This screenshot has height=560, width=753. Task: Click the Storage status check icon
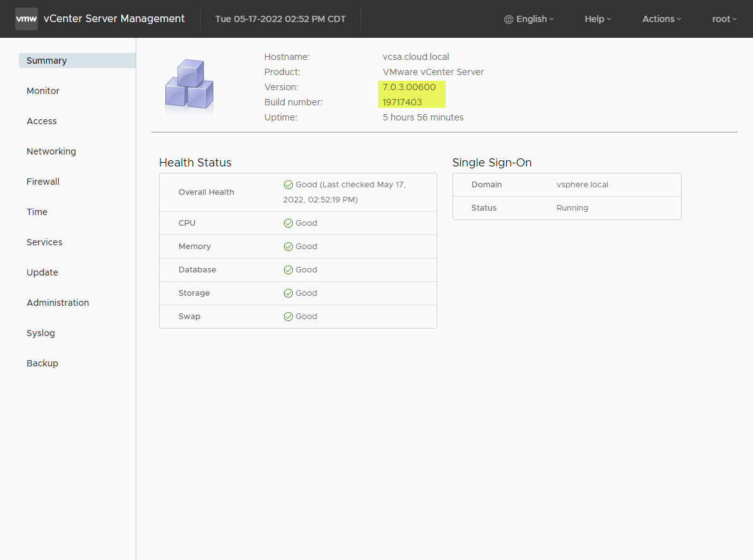coord(288,293)
